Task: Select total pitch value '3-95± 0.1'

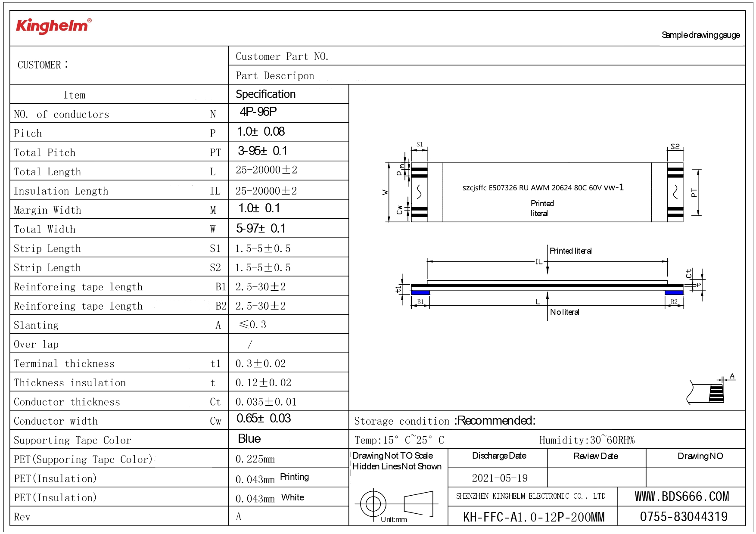Action: [x=263, y=151]
